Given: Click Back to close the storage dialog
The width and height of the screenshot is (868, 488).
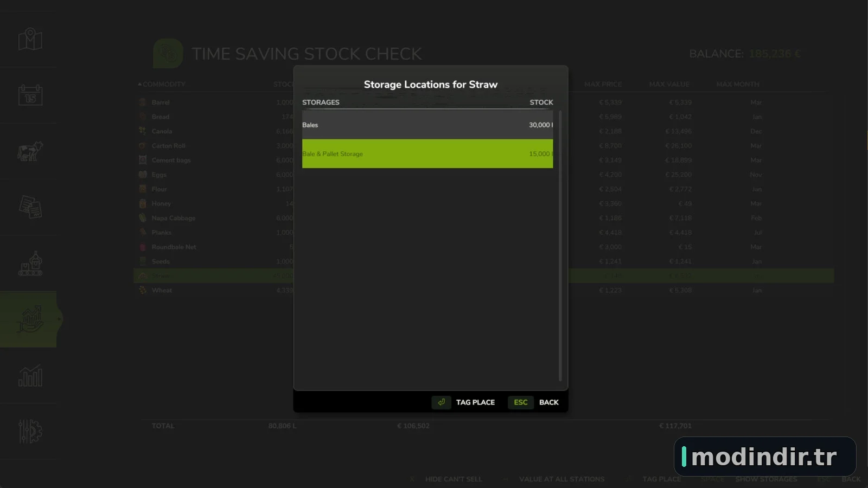Looking at the screenshot, I should point(548,402).
